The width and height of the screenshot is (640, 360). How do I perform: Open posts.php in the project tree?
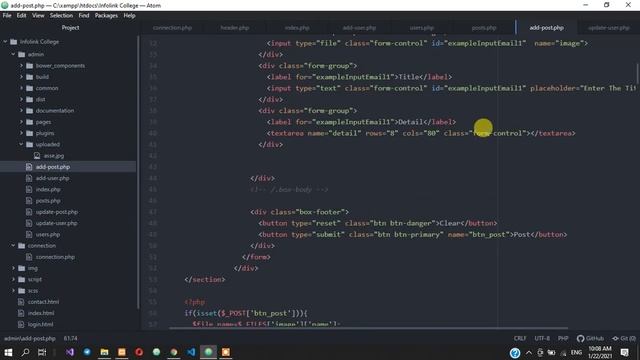pyautogui.click(x=48, y=200)
